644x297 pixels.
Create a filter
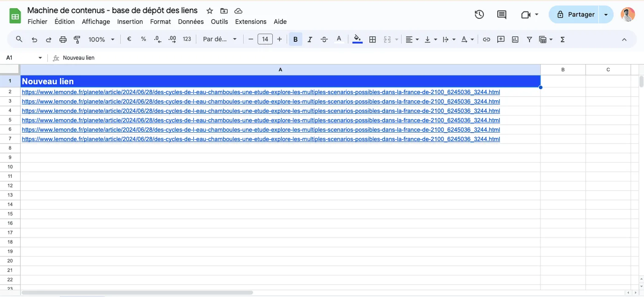coord(529,40)
